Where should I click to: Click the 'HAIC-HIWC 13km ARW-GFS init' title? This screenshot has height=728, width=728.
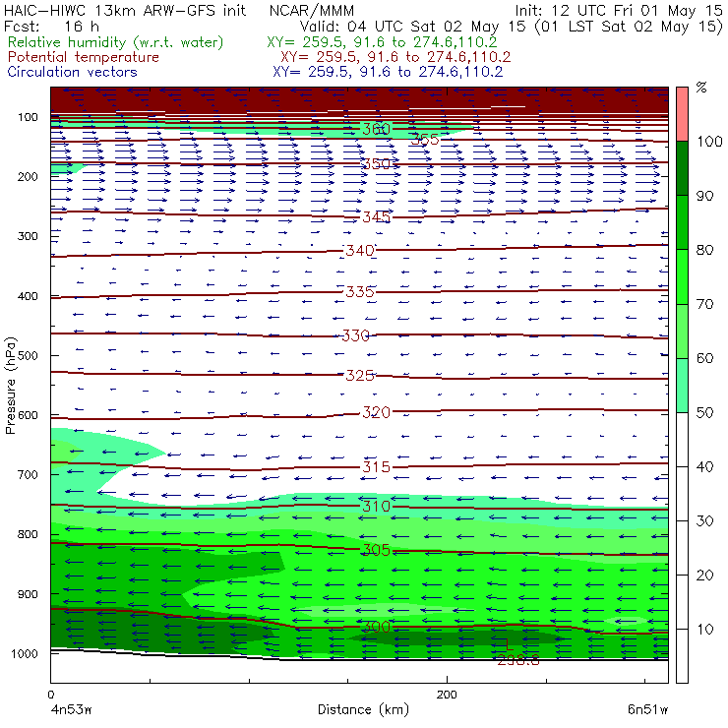(x=125, y=10)
